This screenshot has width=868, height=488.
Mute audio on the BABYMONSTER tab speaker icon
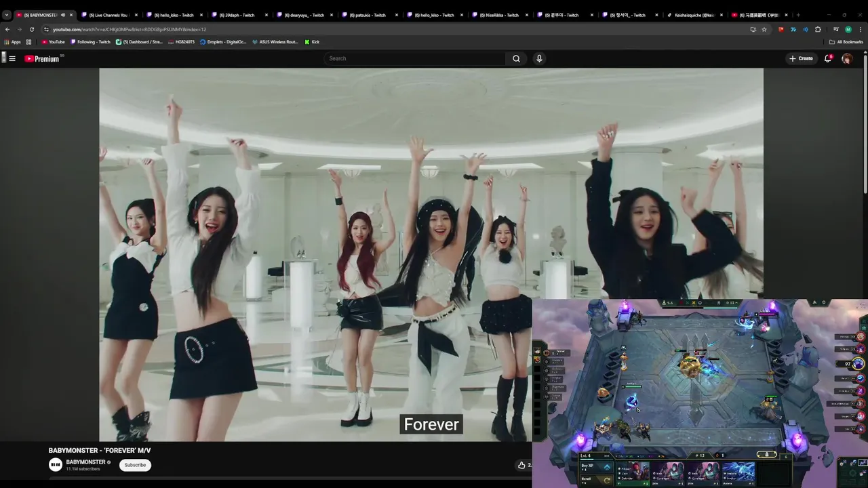(x=63, y=15)
